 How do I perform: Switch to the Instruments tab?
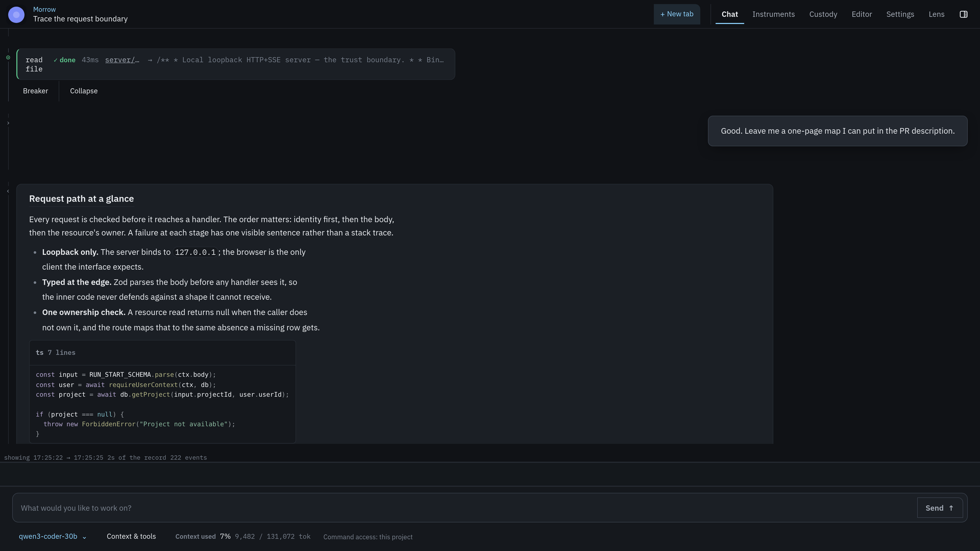point(773,14)
